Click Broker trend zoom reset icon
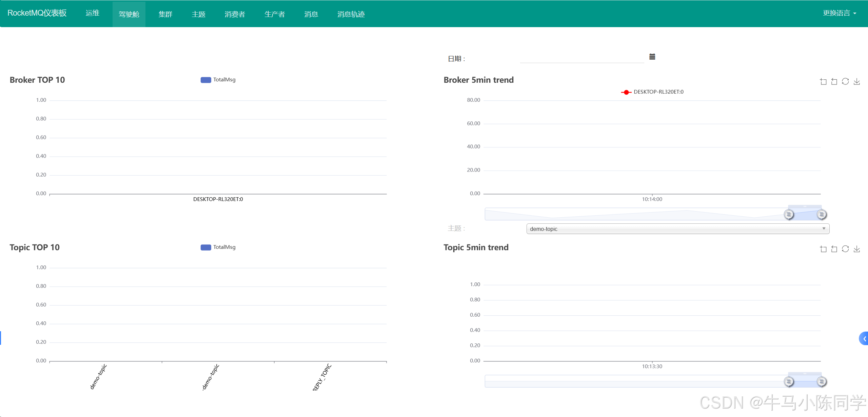This screenshot has height=417, width=868. (x=834, y=81)
